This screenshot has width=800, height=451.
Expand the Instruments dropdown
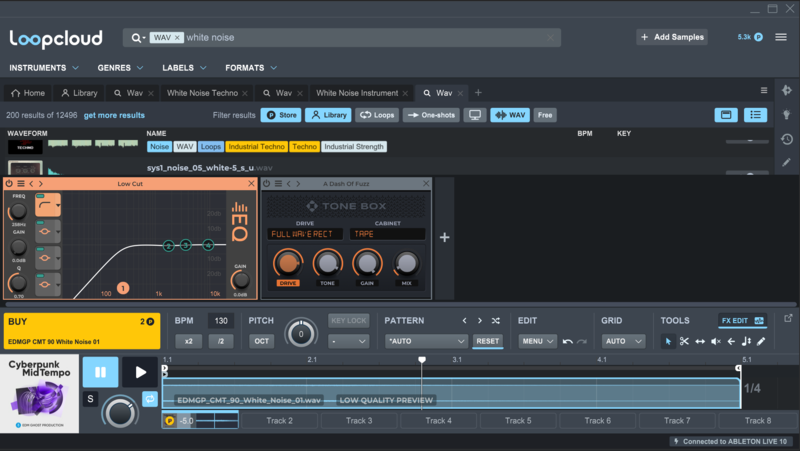click(44, 68)
